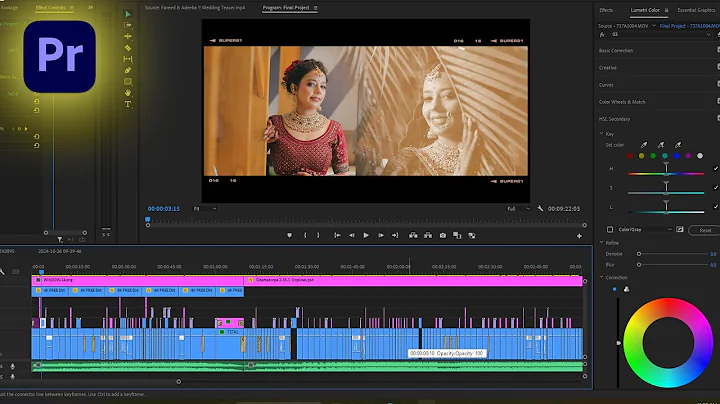Open Program: Final Project panel menu

(315, 8)
